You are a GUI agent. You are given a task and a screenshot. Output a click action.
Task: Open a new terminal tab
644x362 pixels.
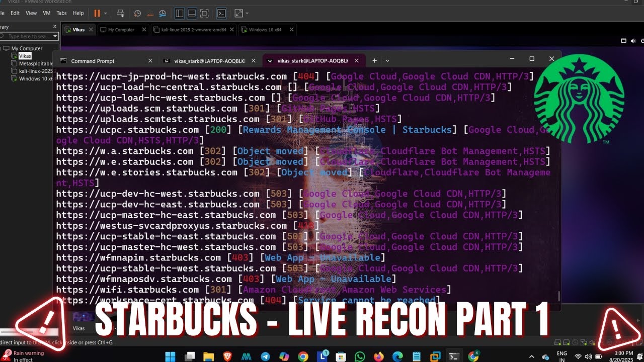pyautogui.click(x=374, y=61)
